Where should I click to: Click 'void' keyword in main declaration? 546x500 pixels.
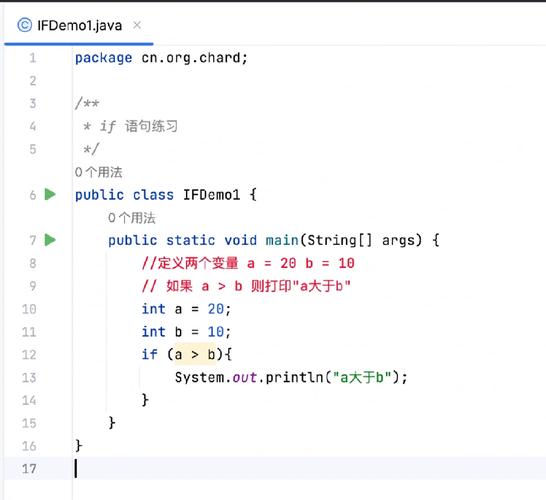240,240
